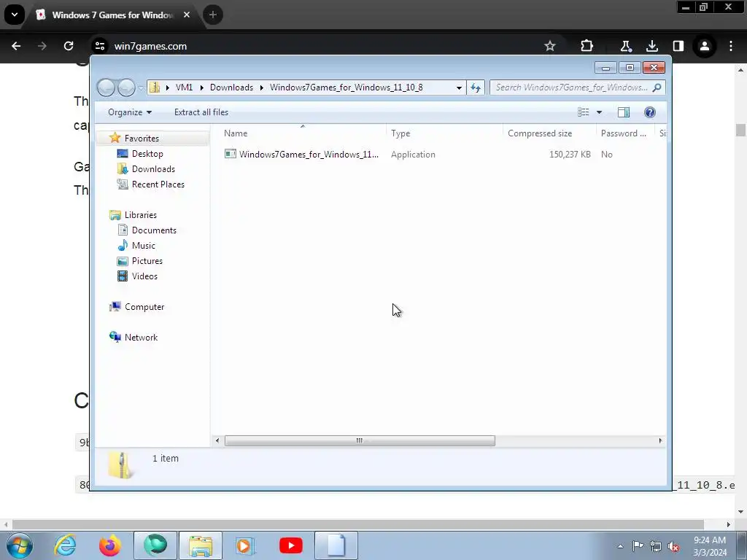Open the Organize menu
Screen dimensions: 747x560
point(130,112)
